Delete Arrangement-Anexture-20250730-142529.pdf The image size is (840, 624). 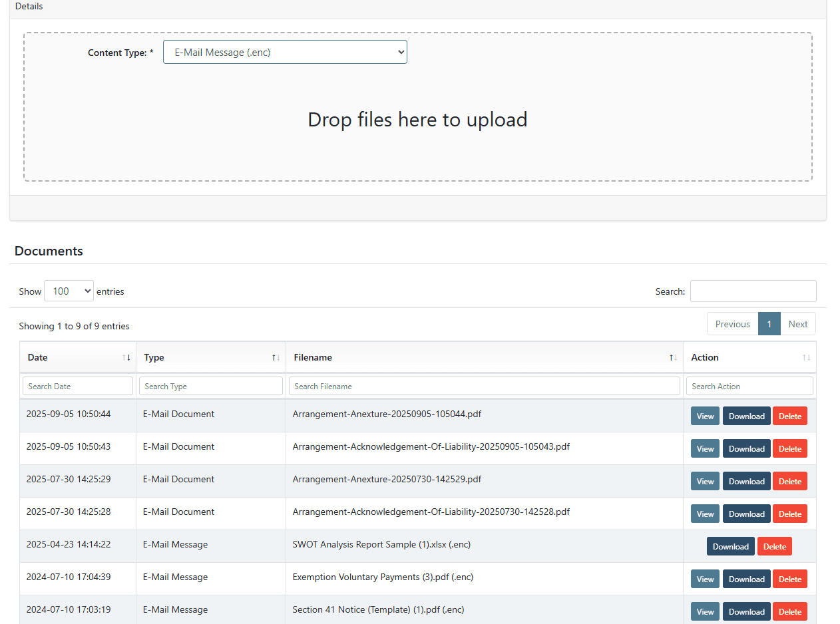(790, 481)
